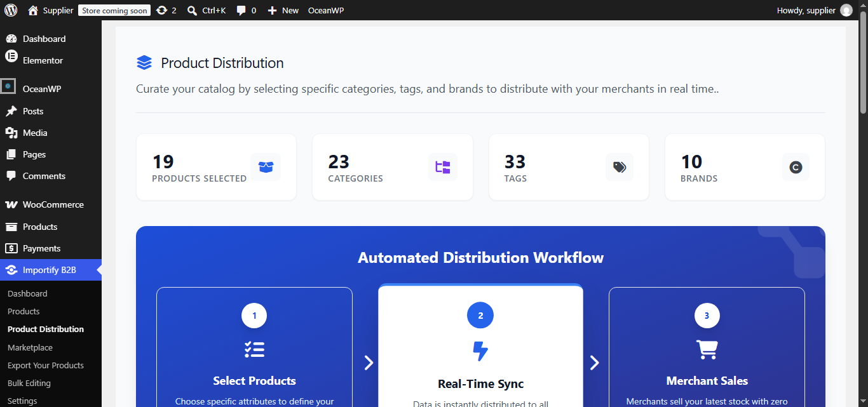The height and width of the screenshot is (407, 868).
Task: Click the OceanWP sidebar icon
Action: click(8, 86)
